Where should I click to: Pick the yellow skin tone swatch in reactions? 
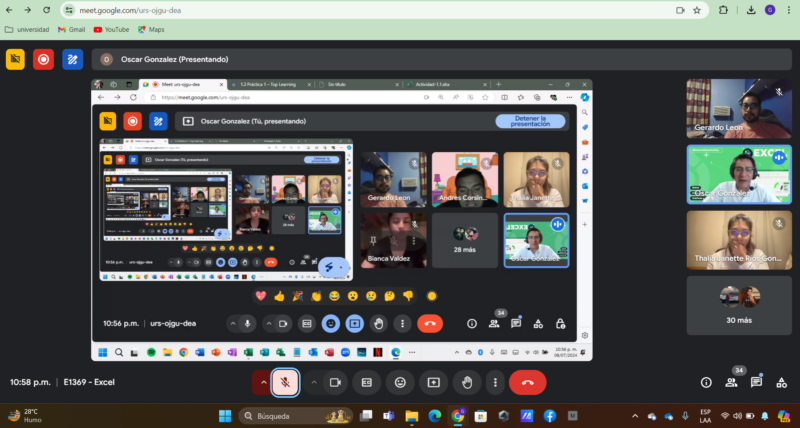(x=432, y=296)
